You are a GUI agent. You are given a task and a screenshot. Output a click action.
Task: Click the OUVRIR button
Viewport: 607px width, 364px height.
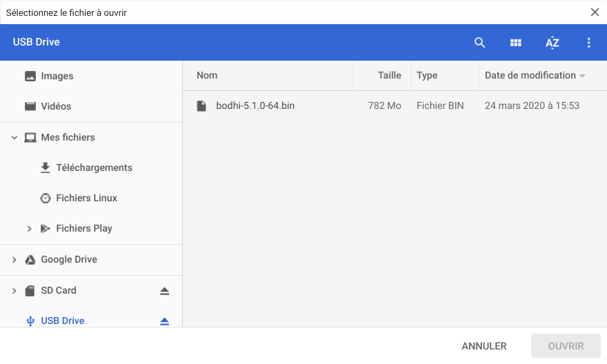(x=566, y=346)
